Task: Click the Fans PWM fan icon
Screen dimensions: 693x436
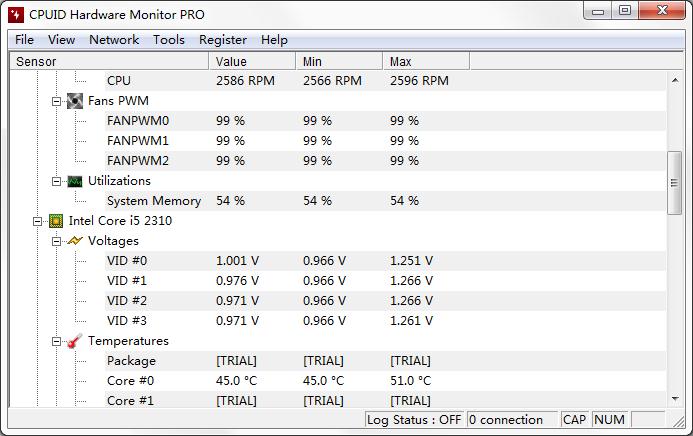Action: click(x=75, y=101)
